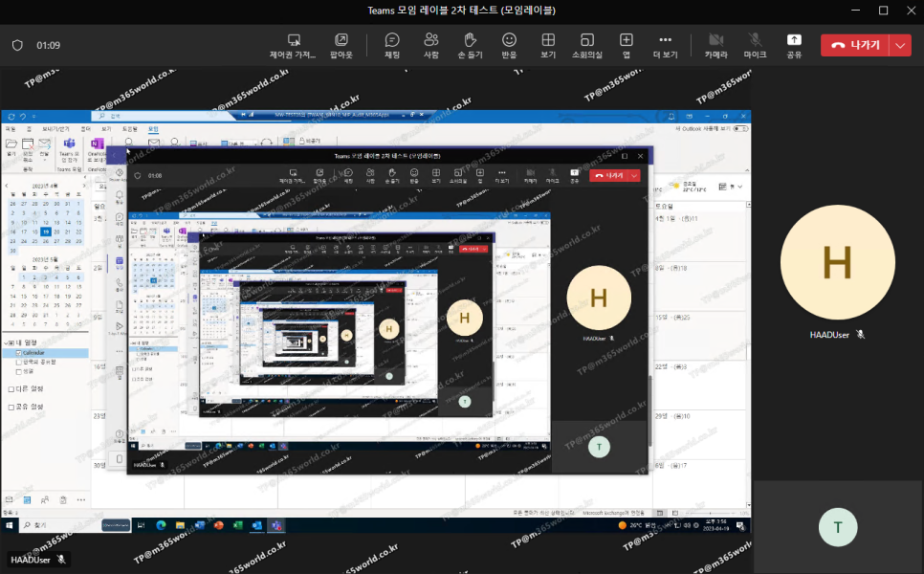Image resolution: width=924 pixels, height=574 pixels.
Task: Raise hand with 손 들기
Action: [x=470, y=45]
